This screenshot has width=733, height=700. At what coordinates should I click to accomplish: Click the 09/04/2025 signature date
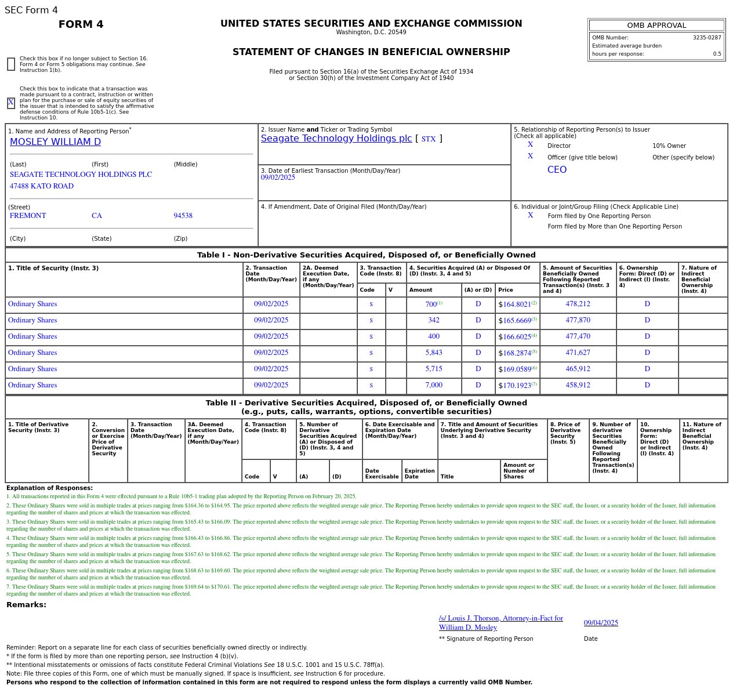[x=601, y=623]
